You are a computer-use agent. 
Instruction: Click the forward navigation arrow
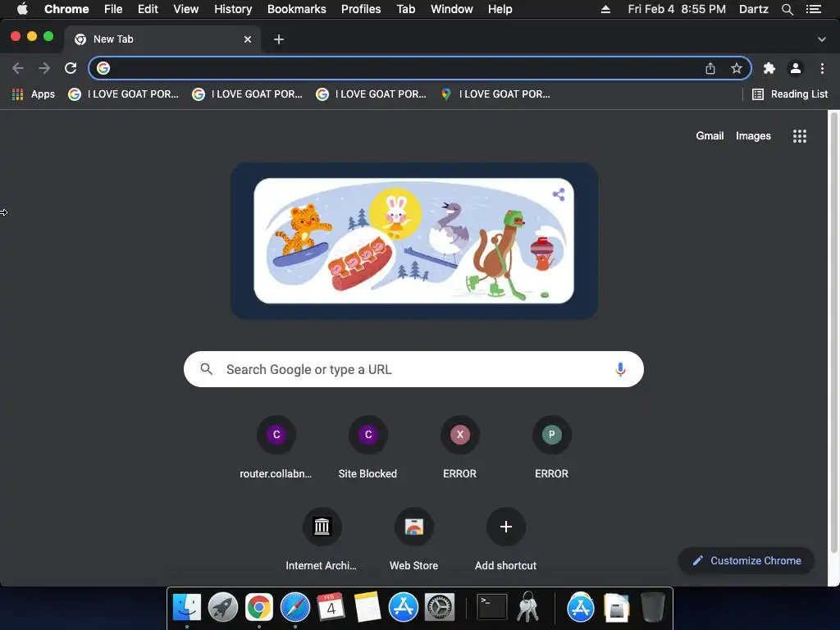click(x=44, y=68)
